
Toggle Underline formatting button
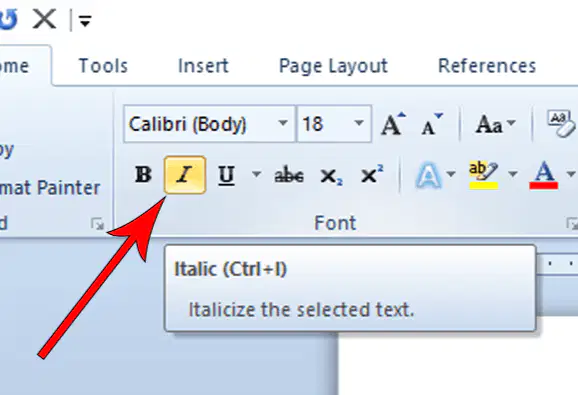pyautogui.click(x=226, y=175)
